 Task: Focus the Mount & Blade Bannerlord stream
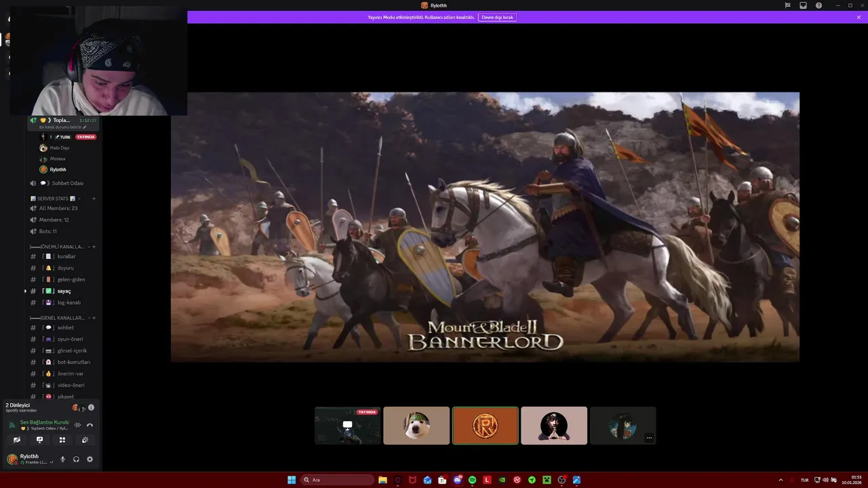[485, 227]
